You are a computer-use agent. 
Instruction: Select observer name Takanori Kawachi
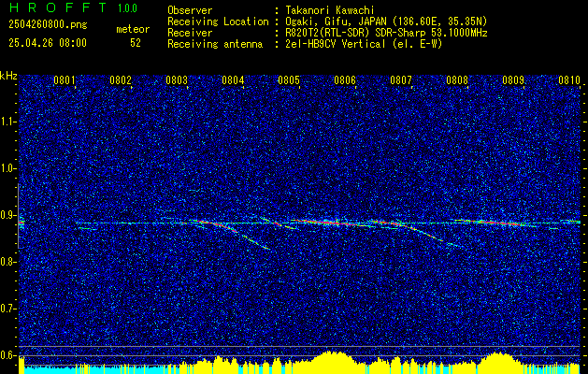(328, 10)
